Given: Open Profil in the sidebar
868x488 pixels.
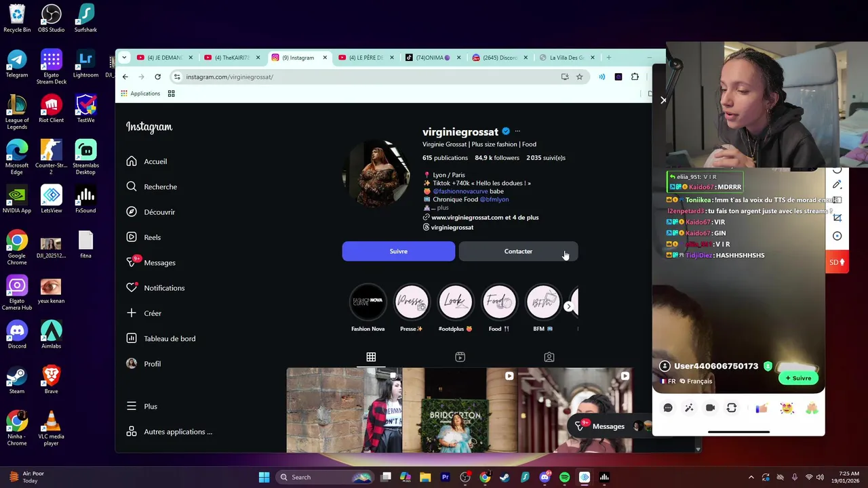Looking at the screenshot, I should click(143, 364).
